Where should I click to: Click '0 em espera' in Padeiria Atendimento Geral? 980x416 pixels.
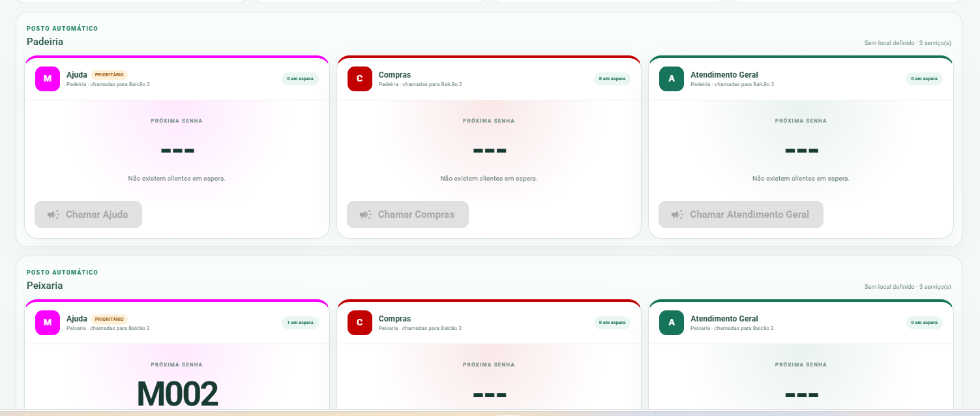925,79
